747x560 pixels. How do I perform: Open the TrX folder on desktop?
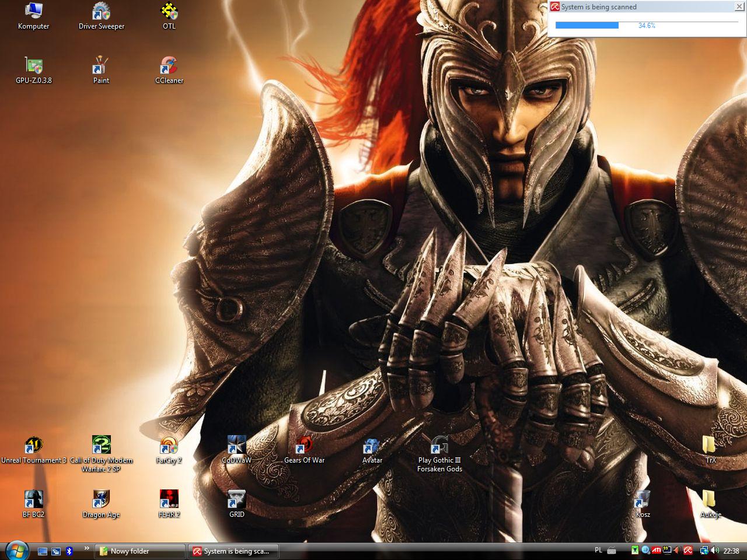click(x=710, y=450)
